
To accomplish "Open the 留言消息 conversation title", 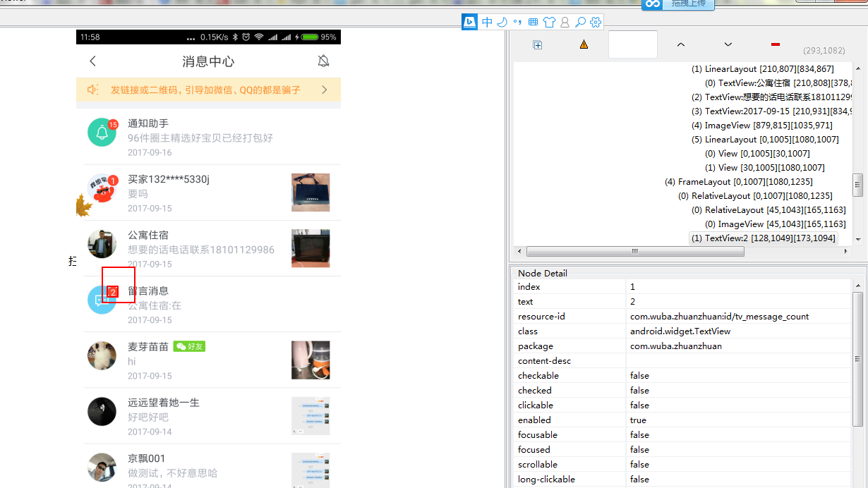I will [x=148, y=291].
